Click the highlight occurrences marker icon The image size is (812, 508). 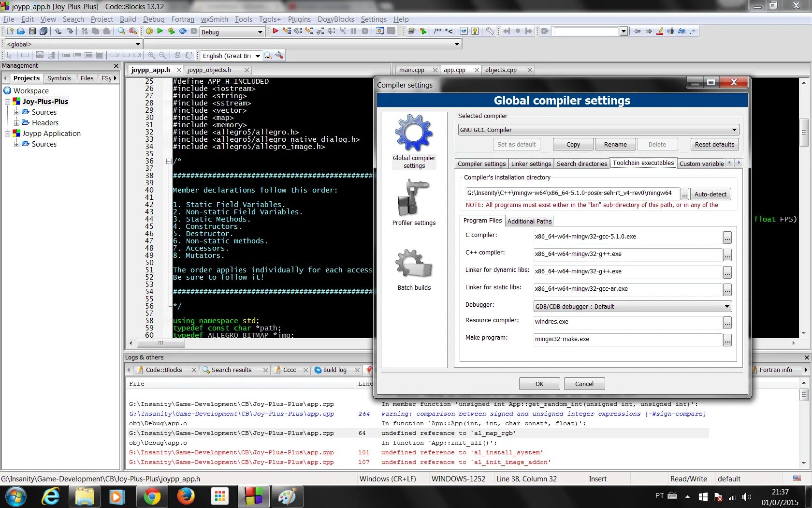pyautogui.click(x=660, y=31)
